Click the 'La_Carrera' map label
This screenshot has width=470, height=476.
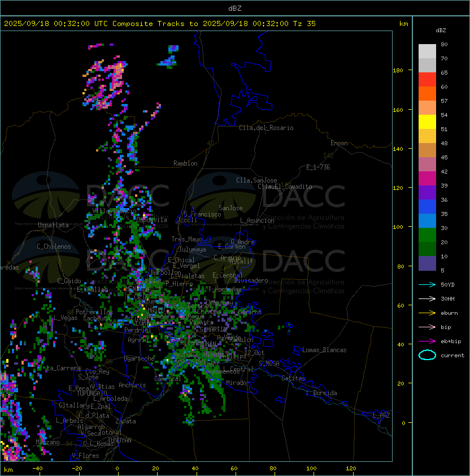coord(63,368)
